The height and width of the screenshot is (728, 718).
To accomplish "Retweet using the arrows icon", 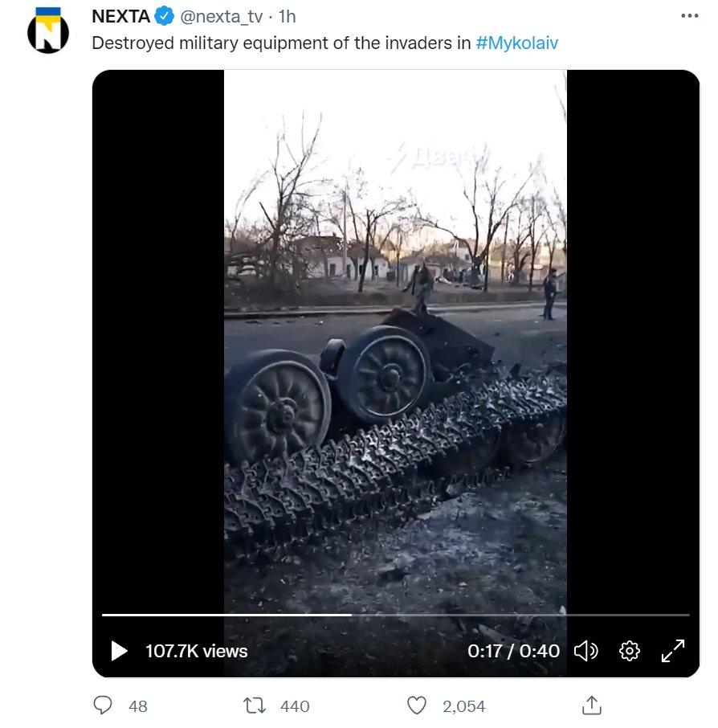I will pos(255,706).
